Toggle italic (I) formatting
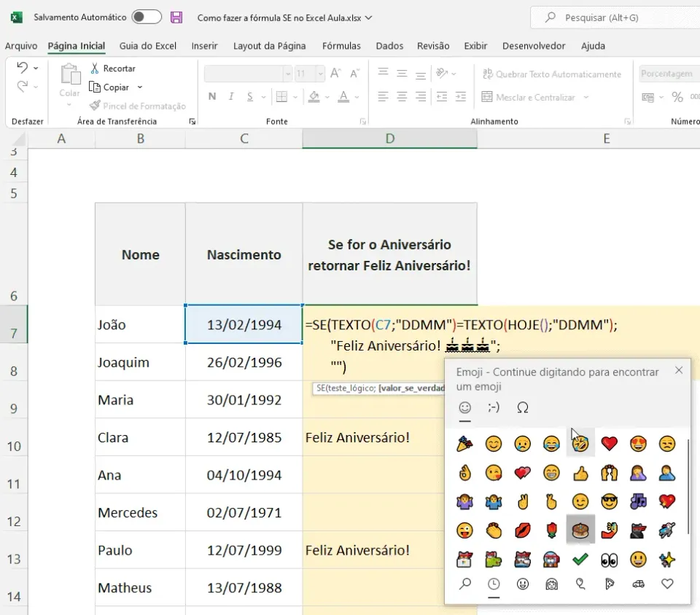700x615 pixels. [x=231, y=97]
